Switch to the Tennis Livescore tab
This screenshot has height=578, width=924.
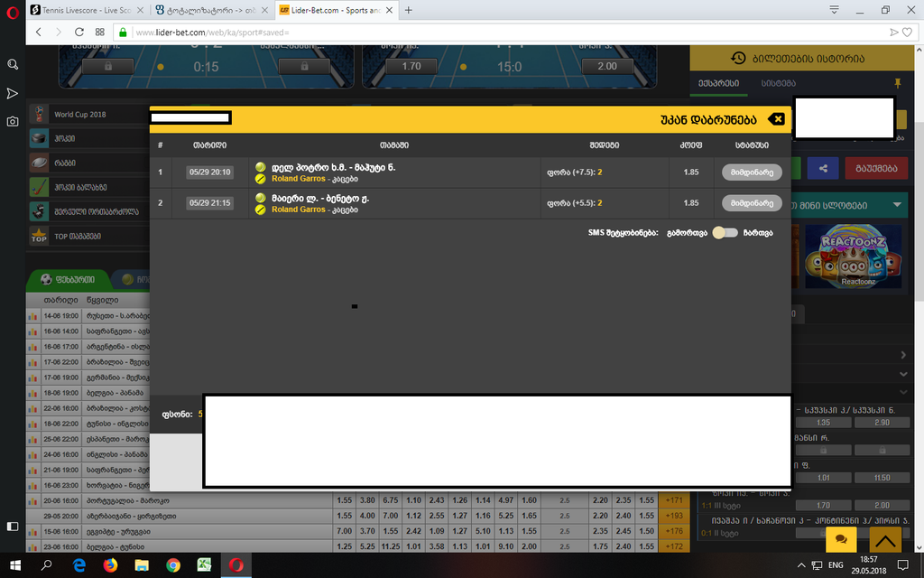pos(87,10)
